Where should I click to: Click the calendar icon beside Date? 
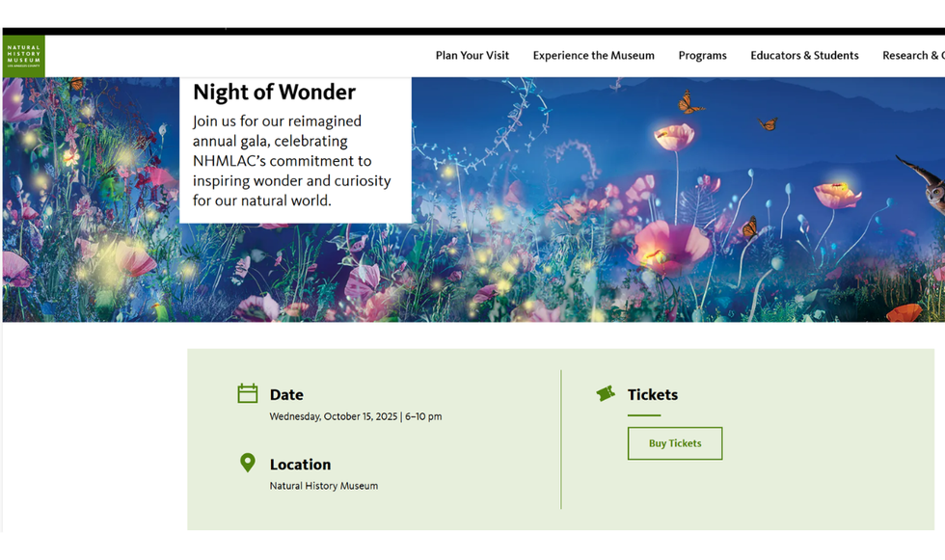[x=248, y=393]
